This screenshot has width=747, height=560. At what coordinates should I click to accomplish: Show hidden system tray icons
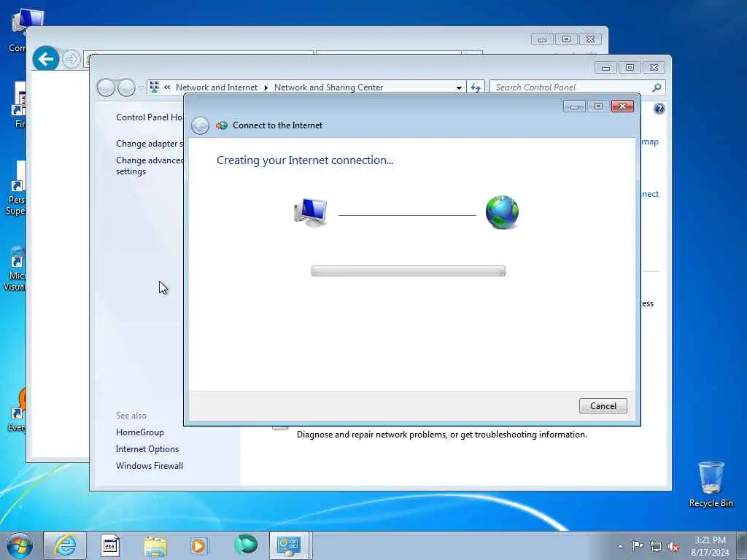coord(620,546)
